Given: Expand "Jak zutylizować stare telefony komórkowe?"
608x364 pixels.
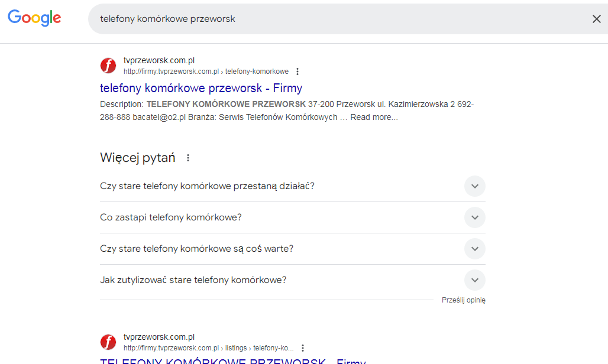Looking at the screenshot, I should click(474, 280).
